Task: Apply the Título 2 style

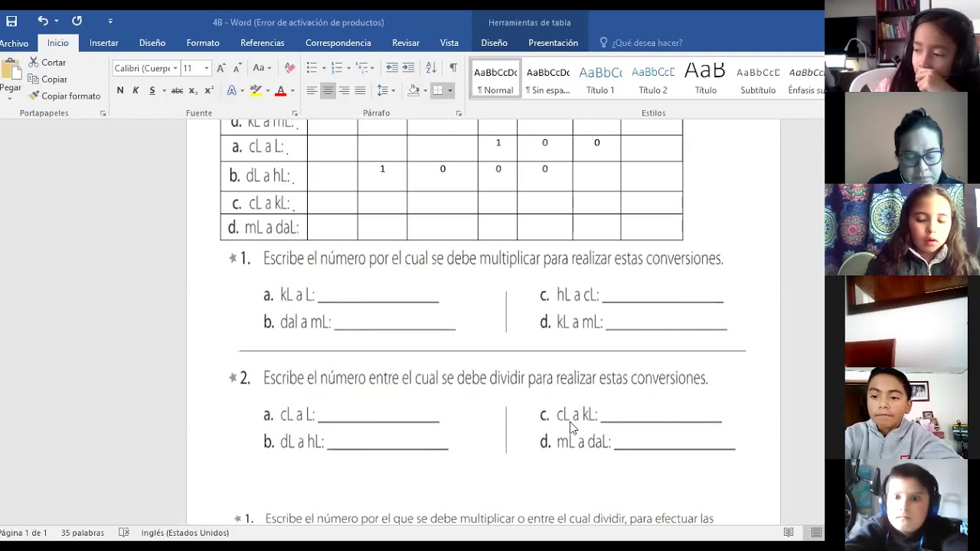Action: coord(653,79)
